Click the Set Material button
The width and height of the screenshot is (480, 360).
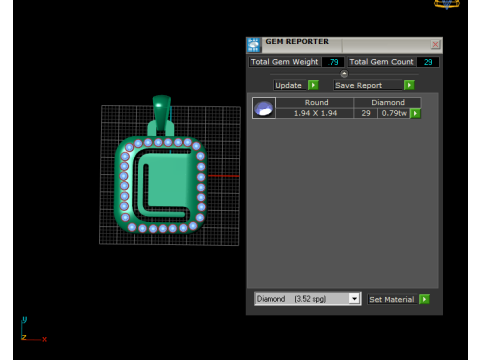(x=392, y=299)
